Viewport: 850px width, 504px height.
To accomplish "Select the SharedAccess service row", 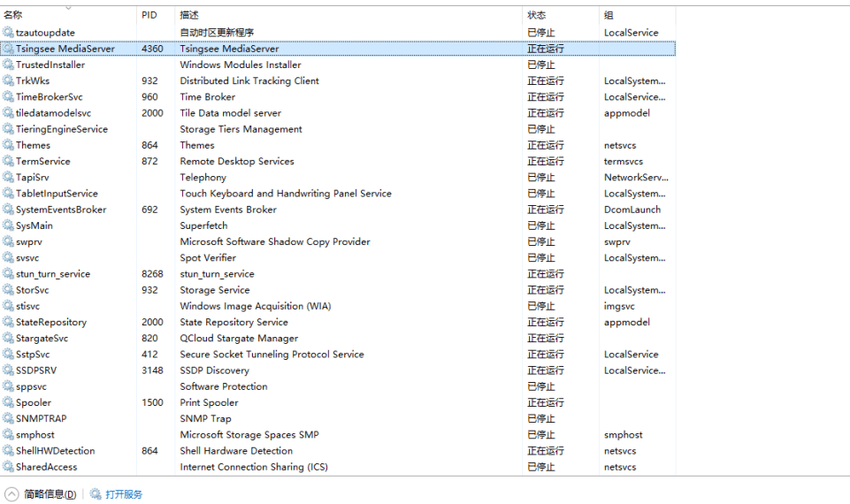I will coord(46,467).
